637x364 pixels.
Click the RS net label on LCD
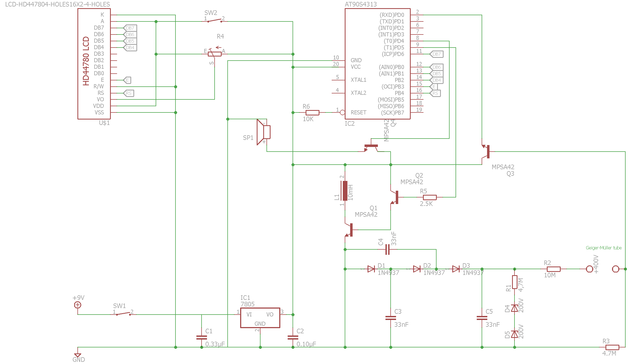129,93
